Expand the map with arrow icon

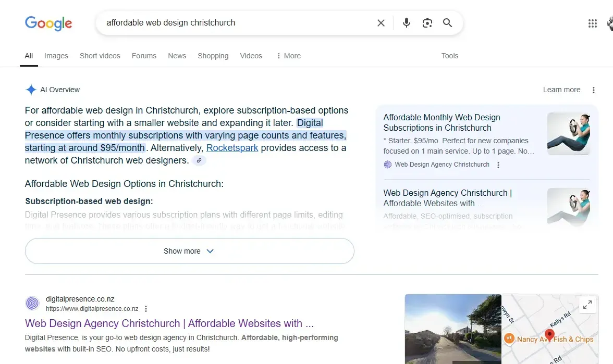tap(587, 305)
